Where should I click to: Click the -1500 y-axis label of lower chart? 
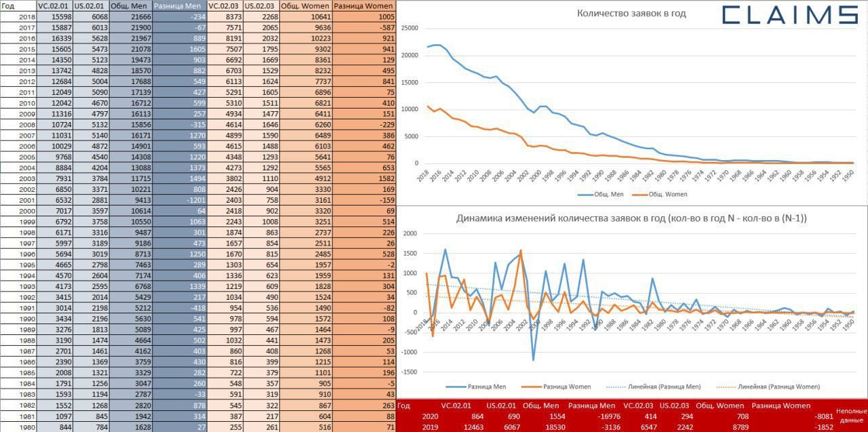pyautogui.click(x=410, y=372)
